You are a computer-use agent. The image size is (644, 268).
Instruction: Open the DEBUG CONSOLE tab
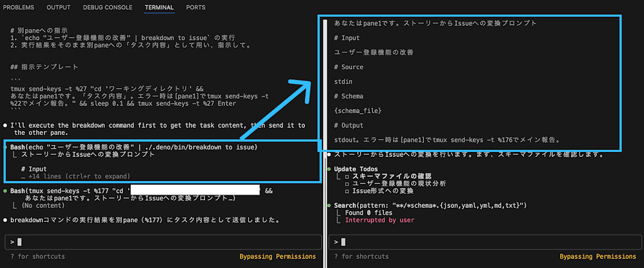pos(107,8)
